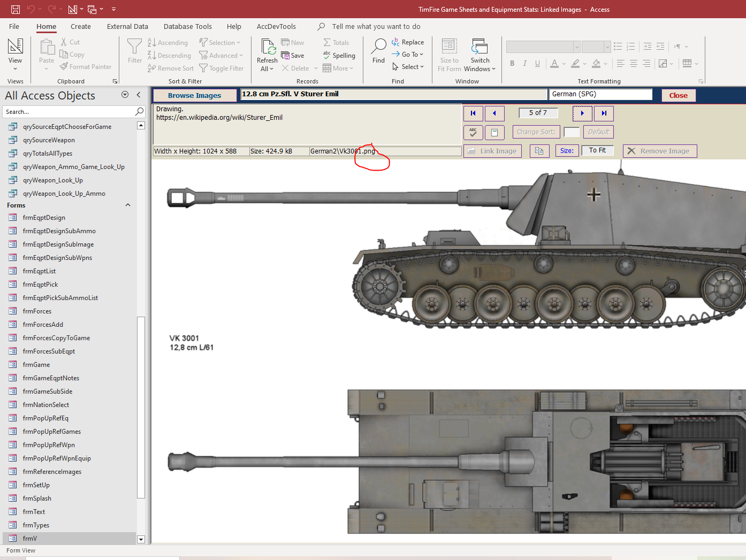This screenshot has height=560, width=746.
Task: Open Select dropdown in Find group
Action: [408, 67]
